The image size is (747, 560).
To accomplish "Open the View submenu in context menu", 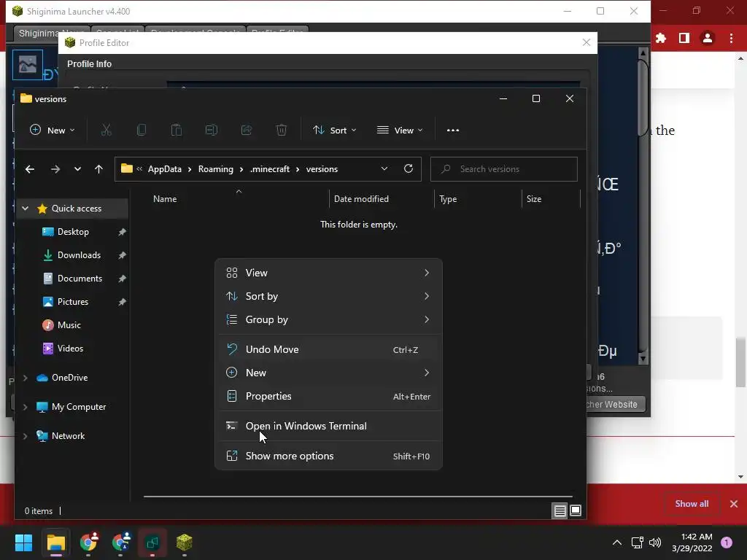I will (328, 273).
